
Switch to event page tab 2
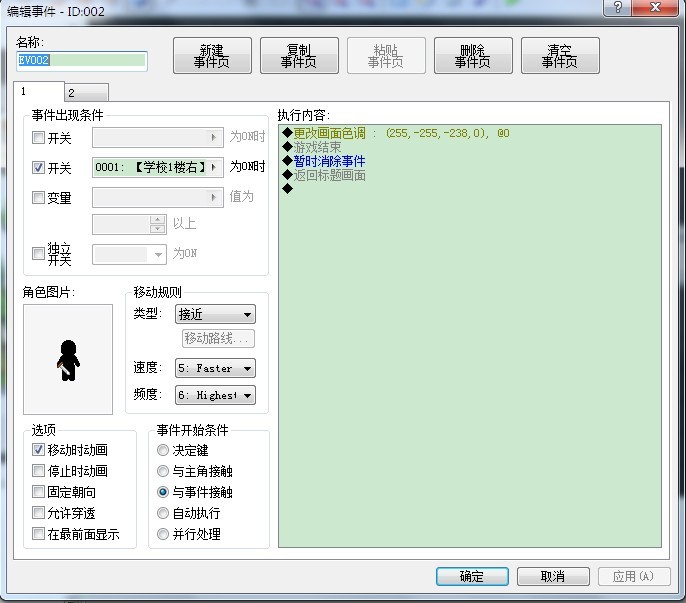click(86, 93)
